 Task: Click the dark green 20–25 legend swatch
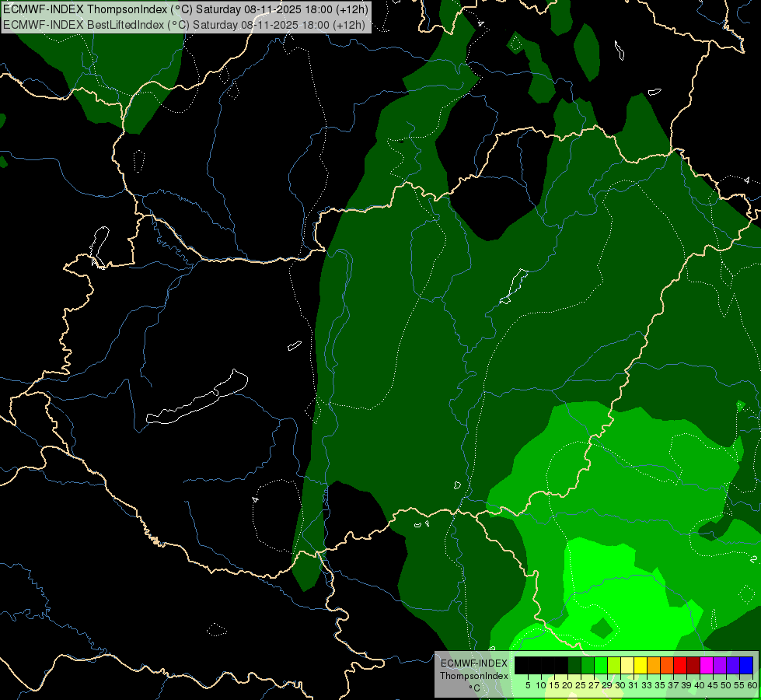pyautogui.click(x=574, y=665)
